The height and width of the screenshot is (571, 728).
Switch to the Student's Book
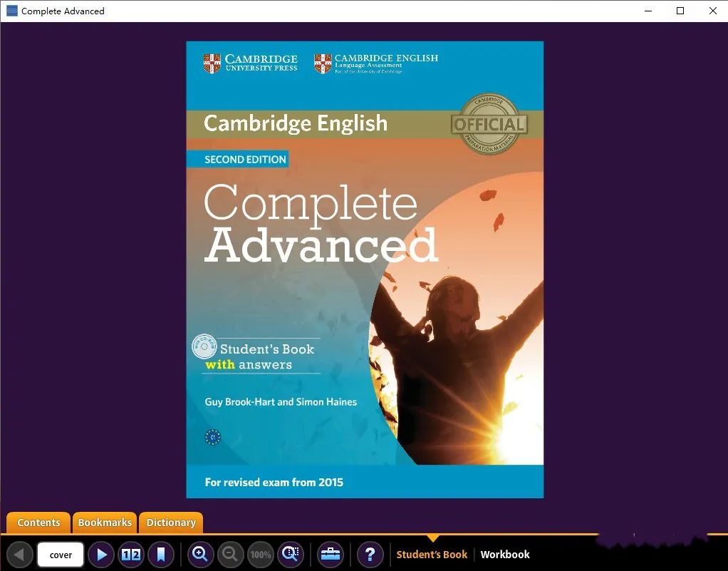tap(432, 555)
